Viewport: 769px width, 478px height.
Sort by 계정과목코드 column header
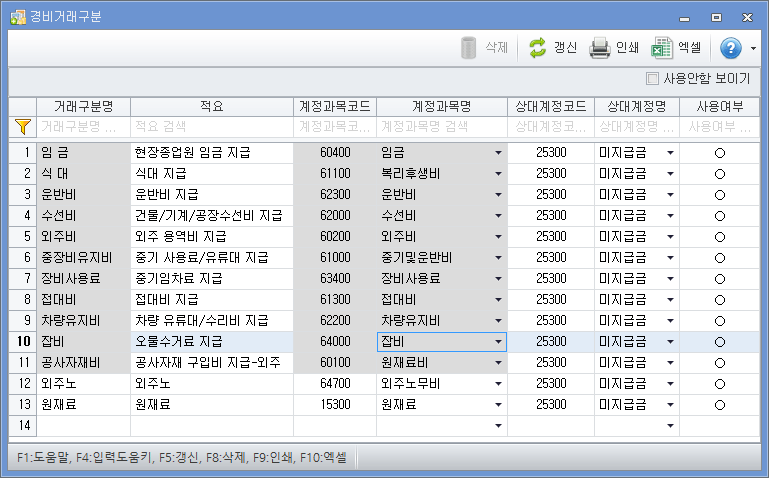[335, 106]
